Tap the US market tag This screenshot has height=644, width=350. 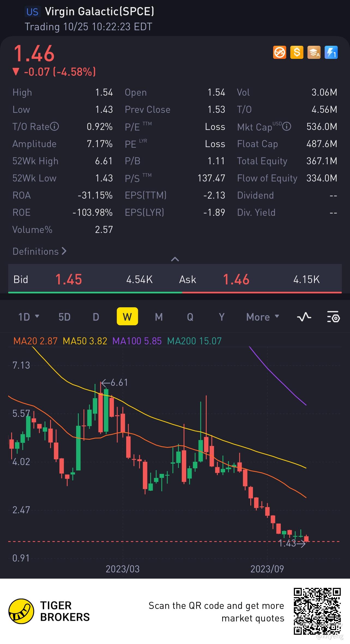click(32, 12)
